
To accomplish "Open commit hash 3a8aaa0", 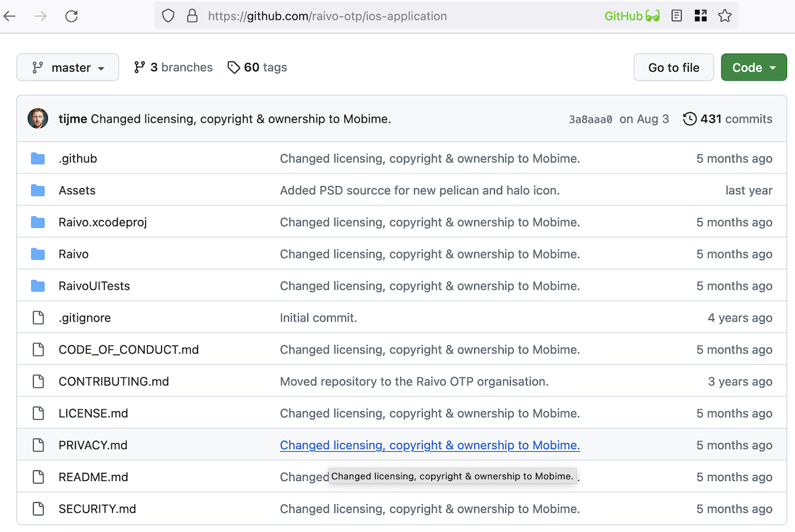I will [590, 120].
